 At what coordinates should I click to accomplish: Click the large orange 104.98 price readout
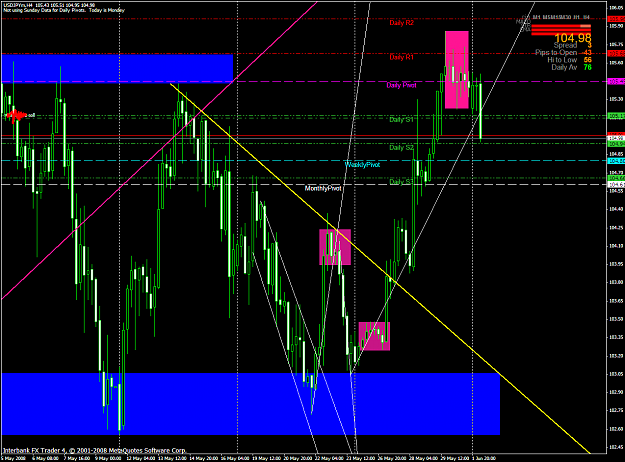point(573,38)
